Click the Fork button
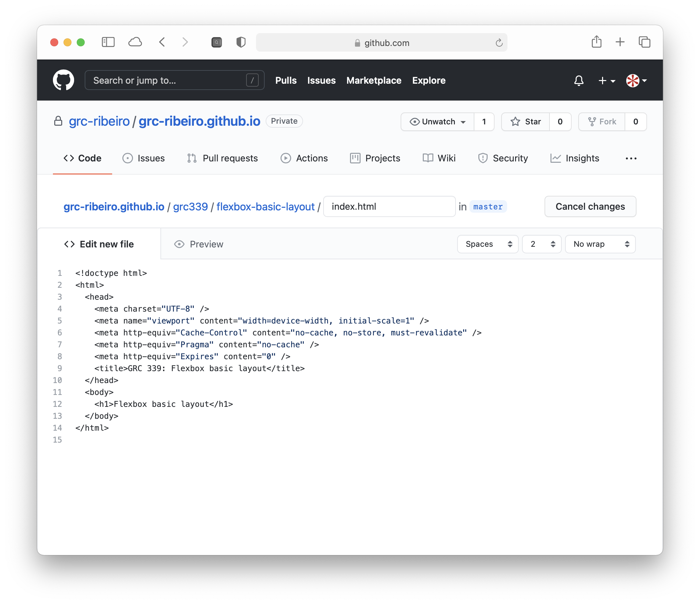 tap(602, 122)
